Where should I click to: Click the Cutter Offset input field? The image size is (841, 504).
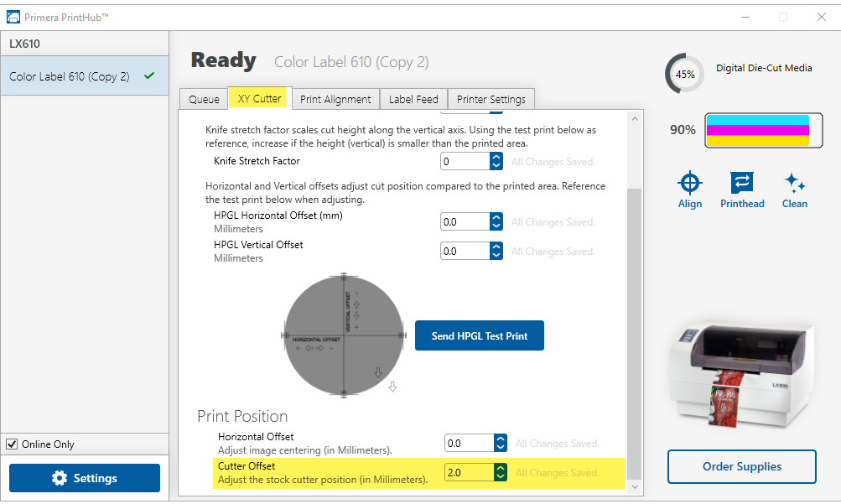click(x=470, y=473)
